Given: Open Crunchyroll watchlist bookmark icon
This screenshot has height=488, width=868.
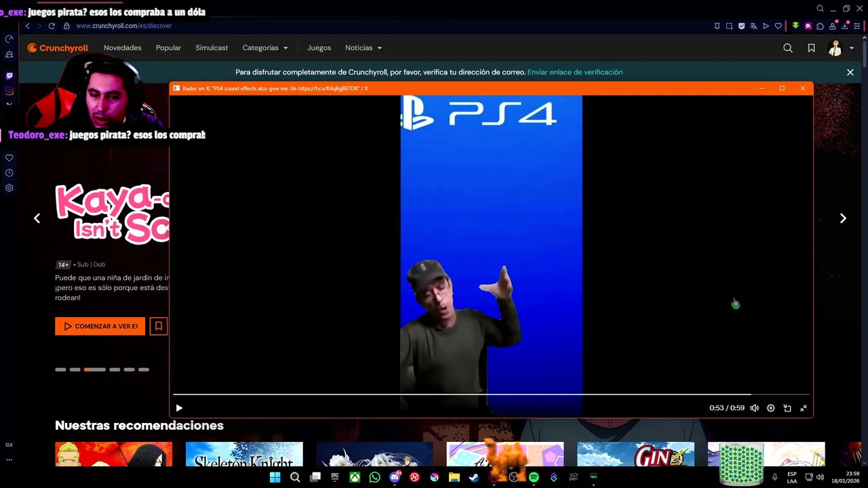Looking at the screenshot, I should 811,48.
